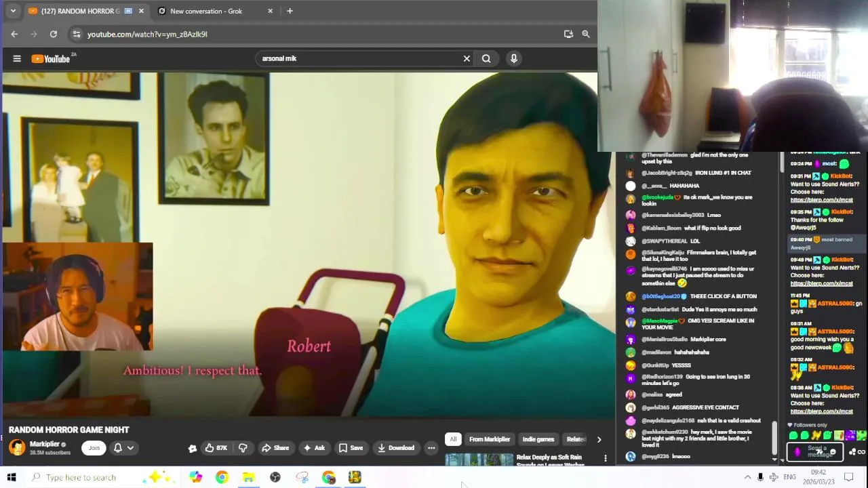
Task: Run search with the magnifier button
Action: pyautogui.click(x=486, y=58)
